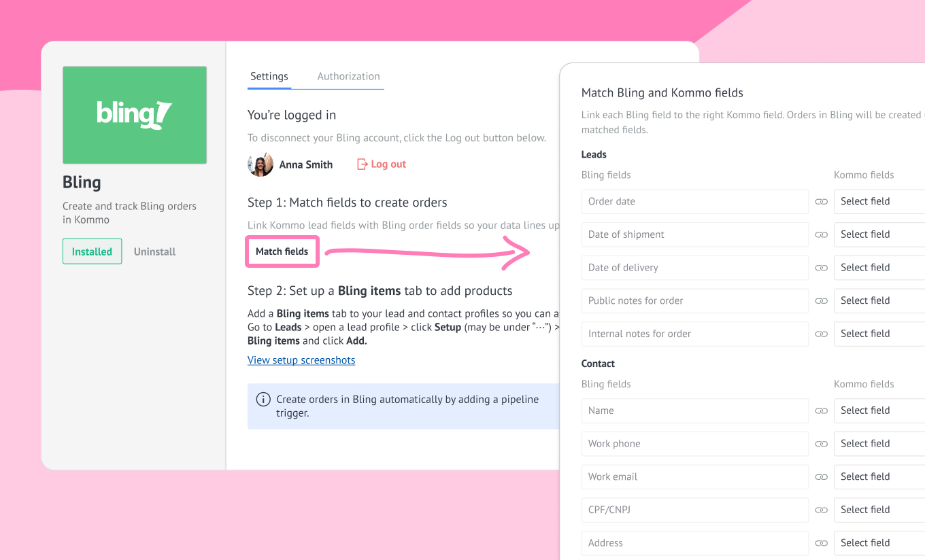The width and height of the screenshot is (925, 560).
Task: Click the link icon beside Public notes for order
Action: coord(821,301)
